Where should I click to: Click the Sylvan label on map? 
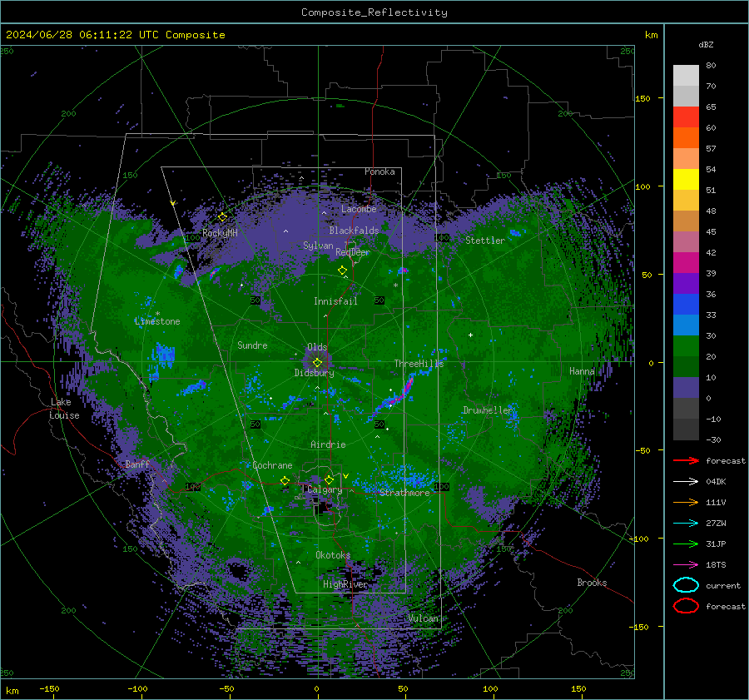click(318, 246)
